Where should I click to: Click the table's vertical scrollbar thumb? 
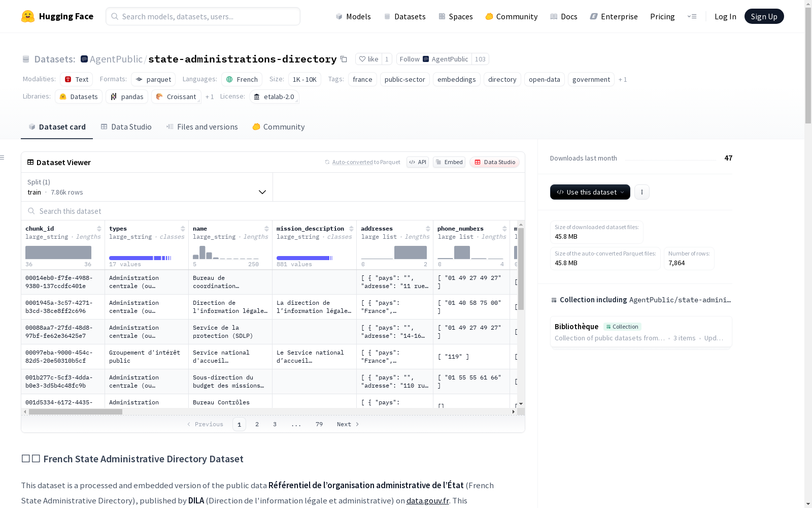coord(521,269)
